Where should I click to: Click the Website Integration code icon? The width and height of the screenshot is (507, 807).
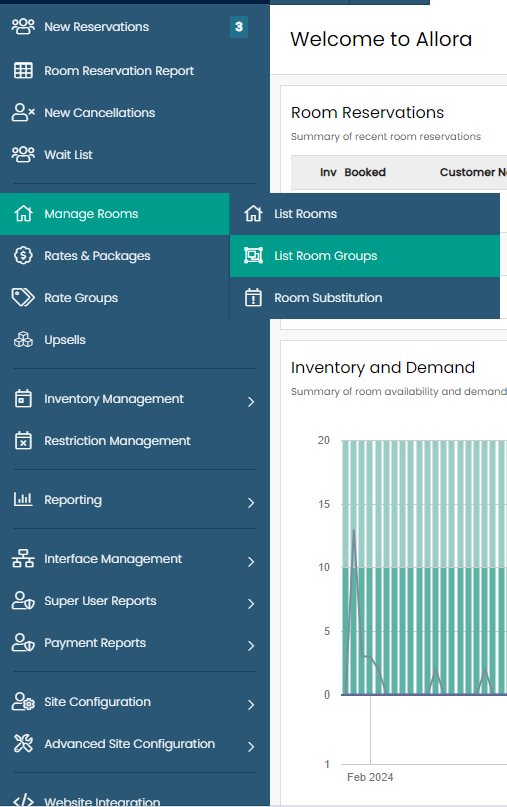[x=23, y=801]
